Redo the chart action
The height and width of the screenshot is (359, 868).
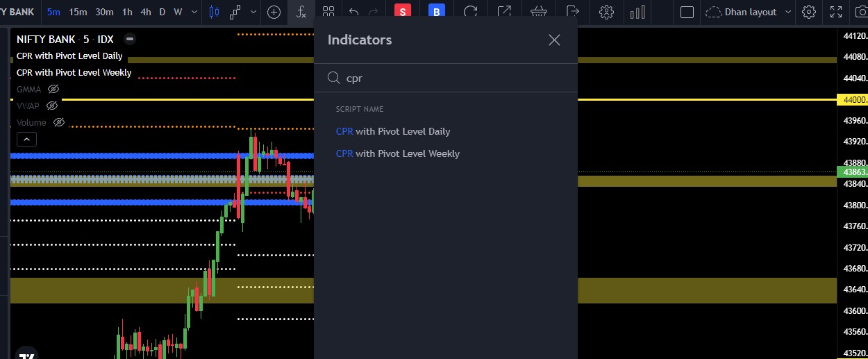pyautogui.click(x=374, y=12)
